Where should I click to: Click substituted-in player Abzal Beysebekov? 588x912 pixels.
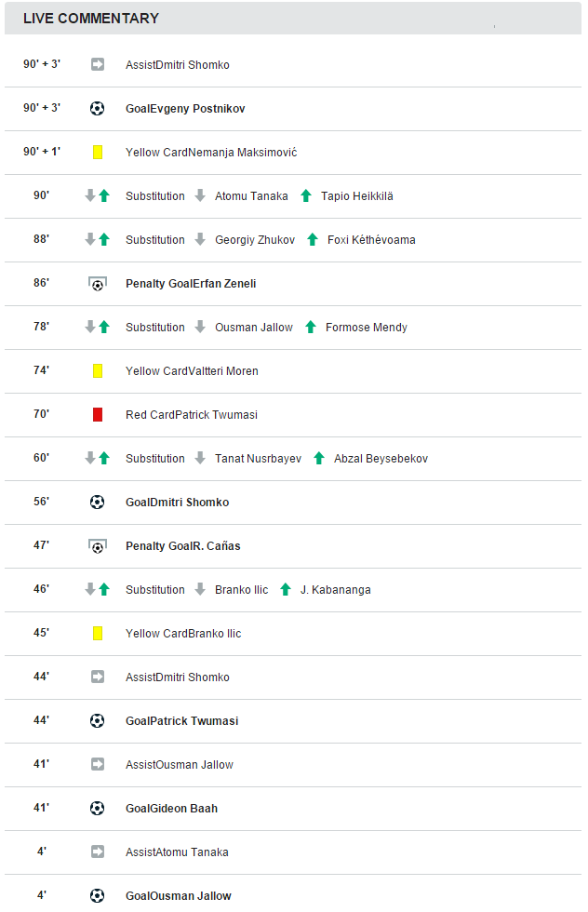pyautogui.click(x=381, y=458)
